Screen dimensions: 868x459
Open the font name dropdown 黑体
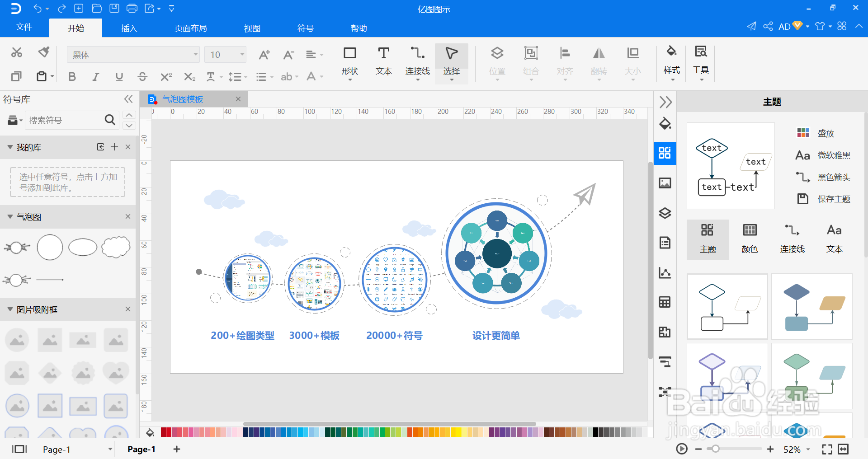(133, 55)
